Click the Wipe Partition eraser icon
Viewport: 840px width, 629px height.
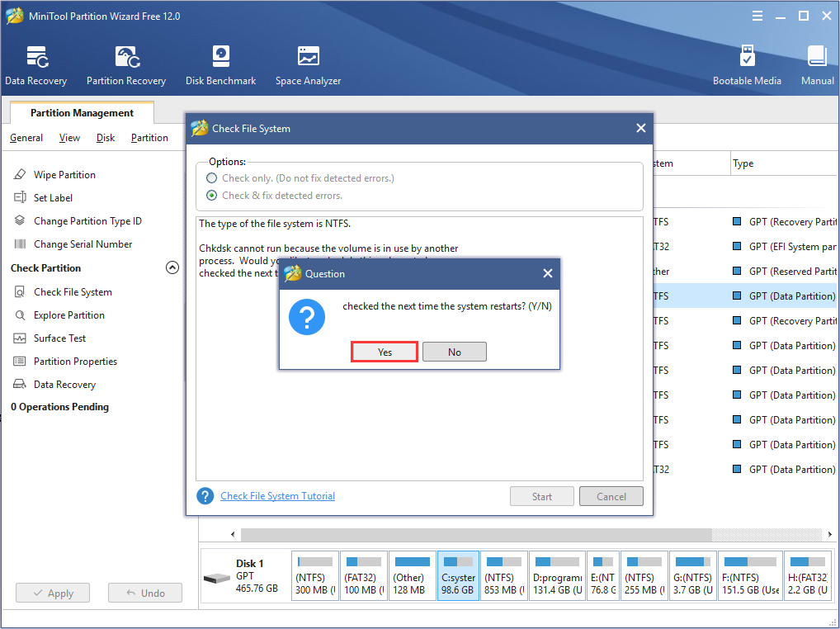point(21,175)
